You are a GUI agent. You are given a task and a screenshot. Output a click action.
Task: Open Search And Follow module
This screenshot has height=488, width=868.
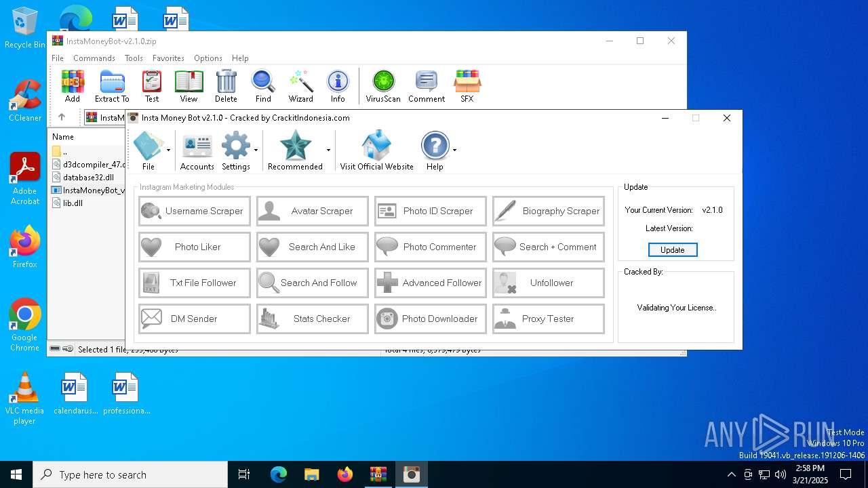point(313,283)
